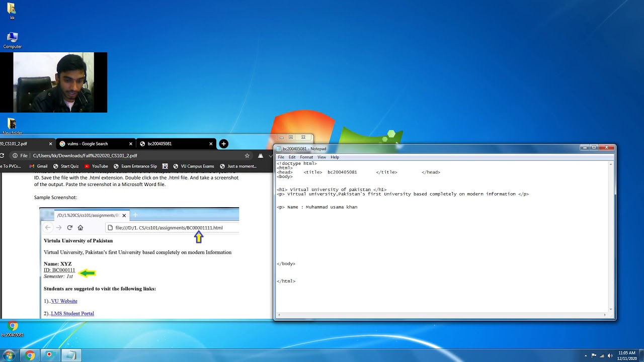Switch to the bc200405081 Chrome tab

coord(176,144)
